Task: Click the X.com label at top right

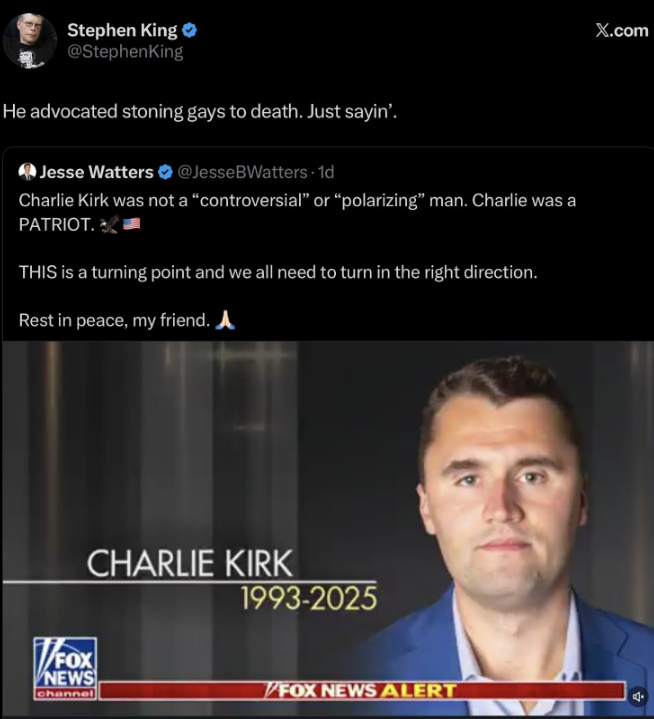Action: (x=622, y=31)
